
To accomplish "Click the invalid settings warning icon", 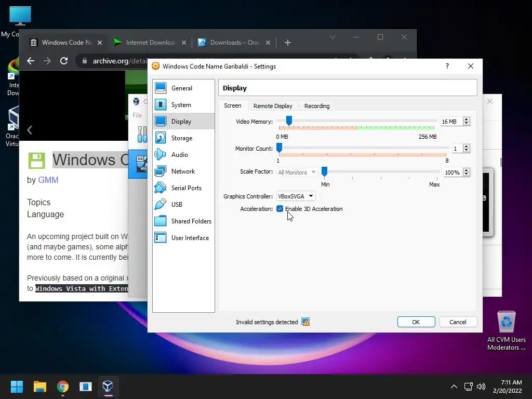I will [x=305, y=322].
